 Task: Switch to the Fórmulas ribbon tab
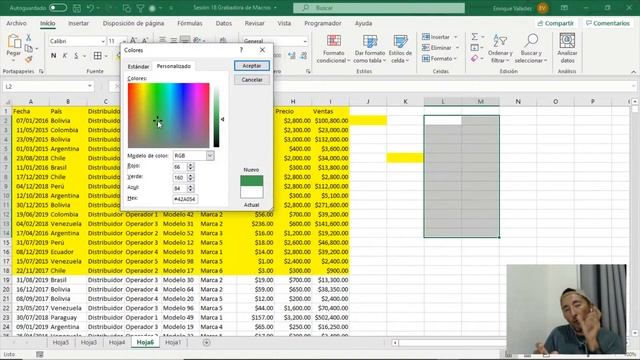[189, 23]
